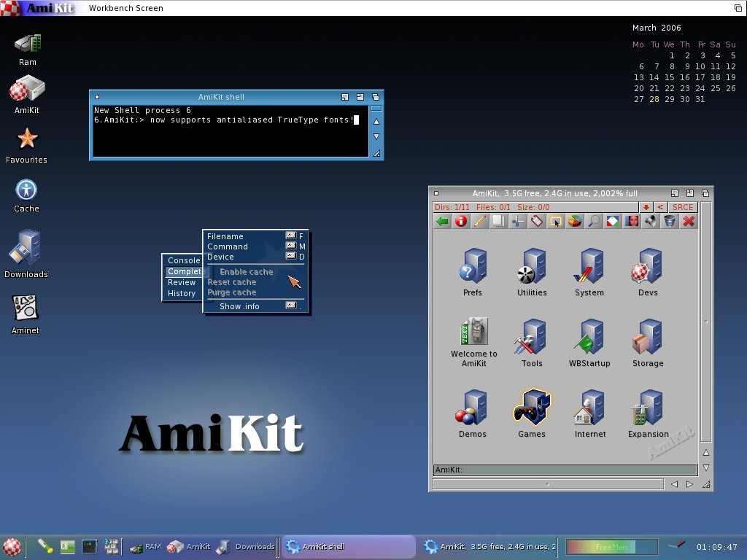Open the Games drawer
Screen dimensions: 747x560
532,413
